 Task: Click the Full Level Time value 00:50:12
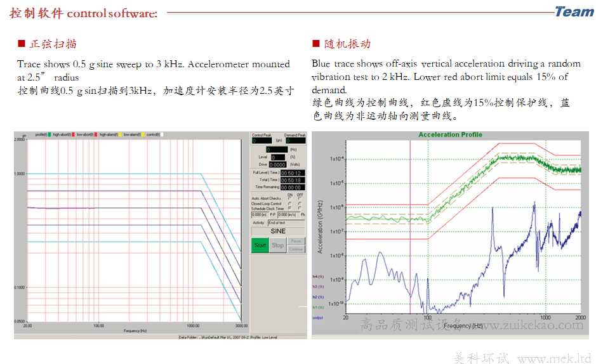tap(293, 173)
